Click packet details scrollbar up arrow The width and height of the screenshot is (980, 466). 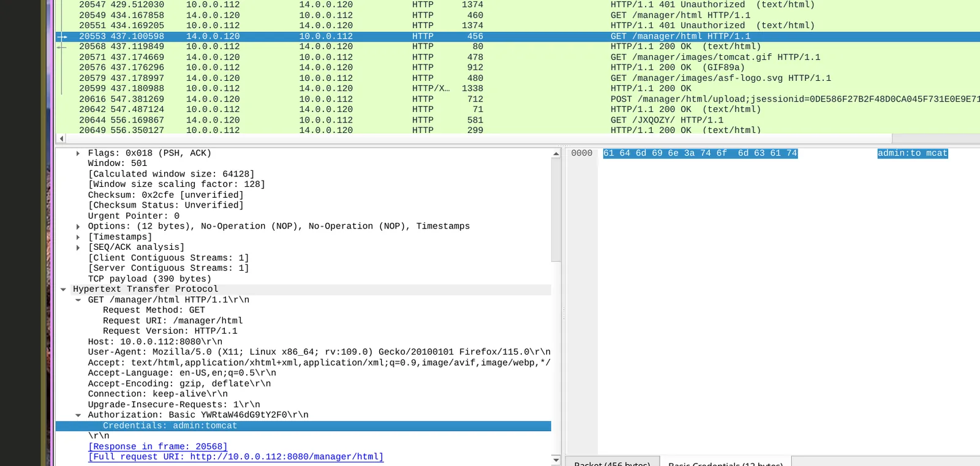pyautogui.click(x=556, y=154)
